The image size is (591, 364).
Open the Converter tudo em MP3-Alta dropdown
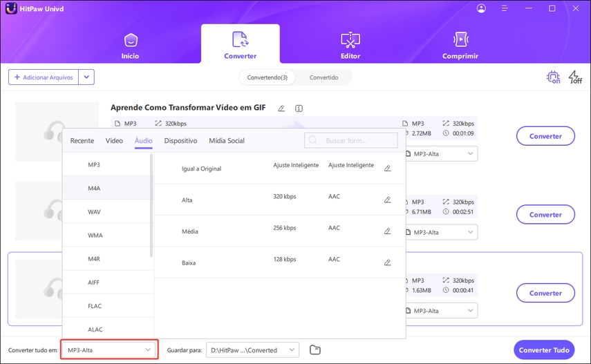pos(109,350)
